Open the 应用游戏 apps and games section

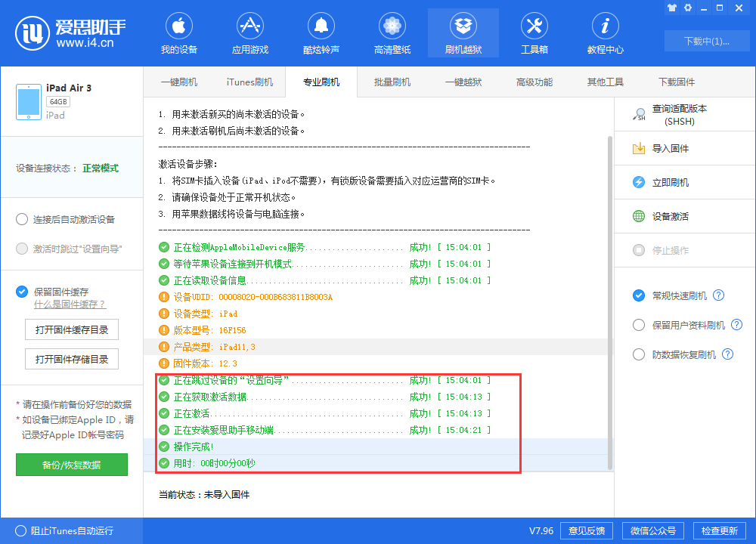249,32
